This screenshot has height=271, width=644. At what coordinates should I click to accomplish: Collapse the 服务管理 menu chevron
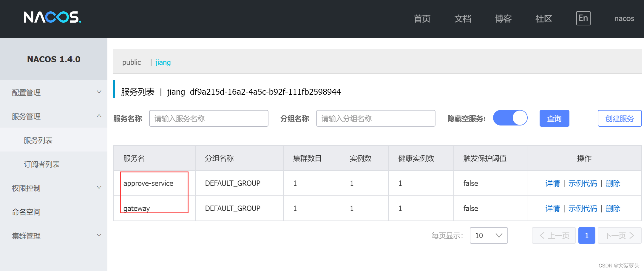click(99, 116)
